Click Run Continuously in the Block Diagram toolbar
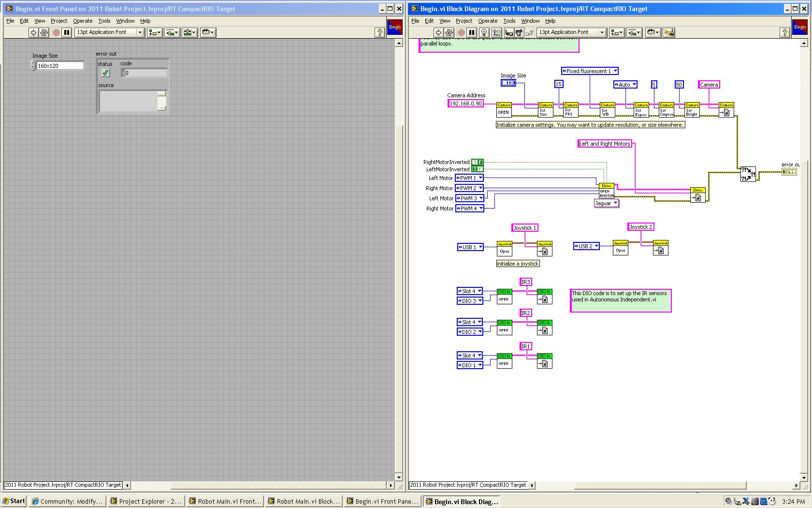The image size is (812, 508). pyautogui.click(x=449, y=32)
